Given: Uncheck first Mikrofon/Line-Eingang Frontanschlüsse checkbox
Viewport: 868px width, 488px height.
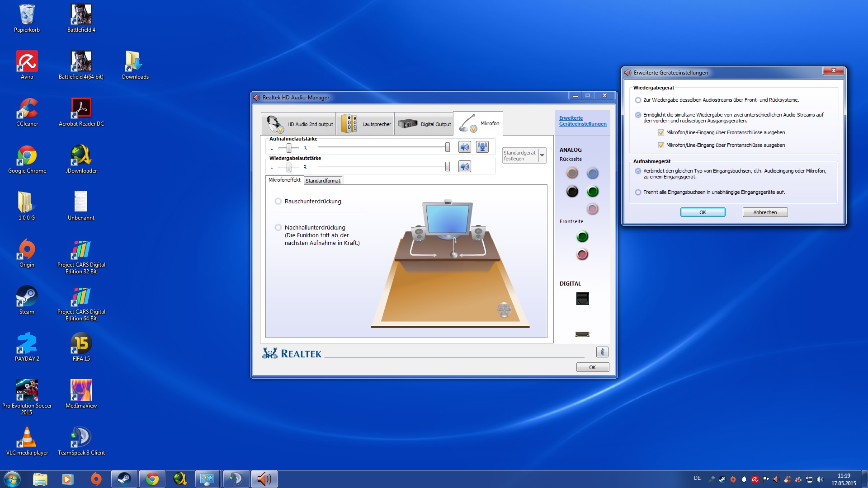Looking at the screenshot, I should 661,132.
